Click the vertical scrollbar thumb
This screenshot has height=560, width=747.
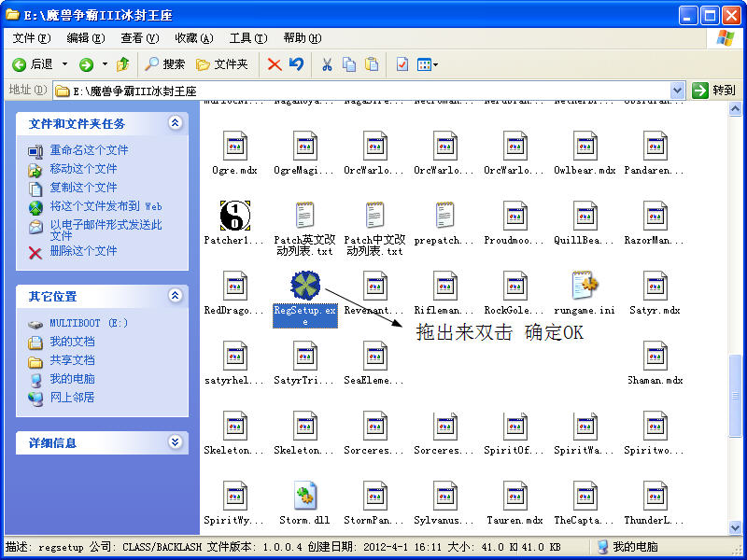pos(736,395)
